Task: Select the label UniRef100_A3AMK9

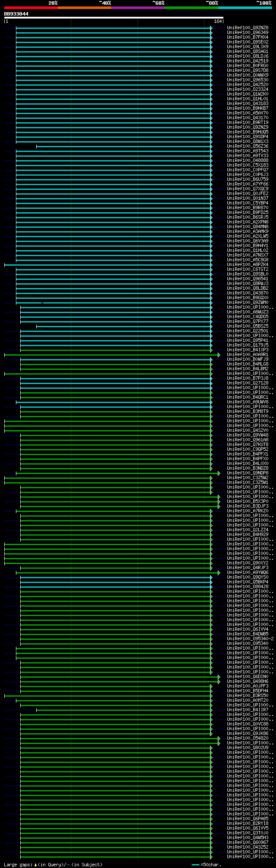Action: pos(248,232)
